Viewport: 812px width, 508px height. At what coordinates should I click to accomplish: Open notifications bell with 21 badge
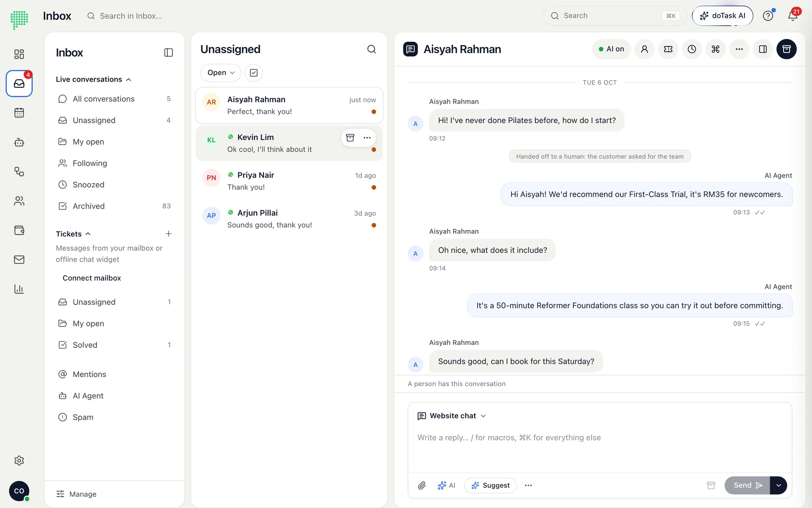[x=793, y=16]
